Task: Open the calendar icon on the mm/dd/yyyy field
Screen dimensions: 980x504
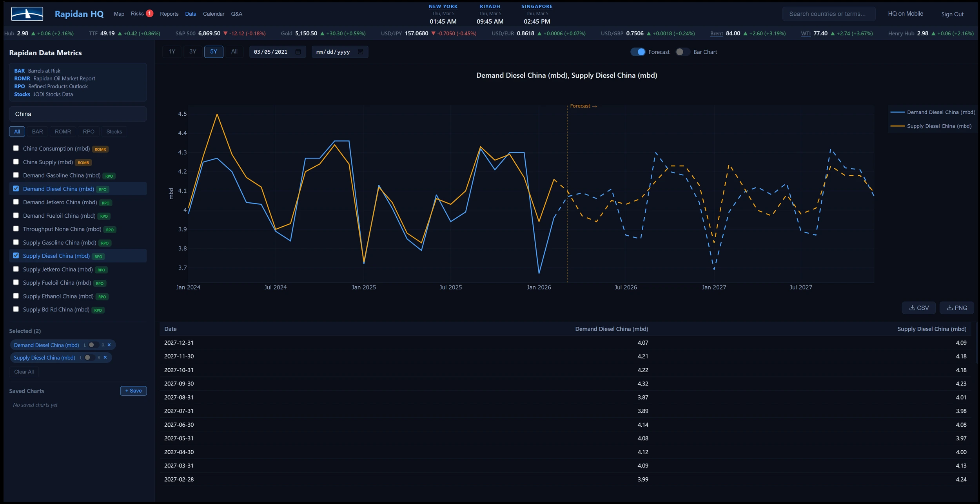Action: [x=360, y=51]
